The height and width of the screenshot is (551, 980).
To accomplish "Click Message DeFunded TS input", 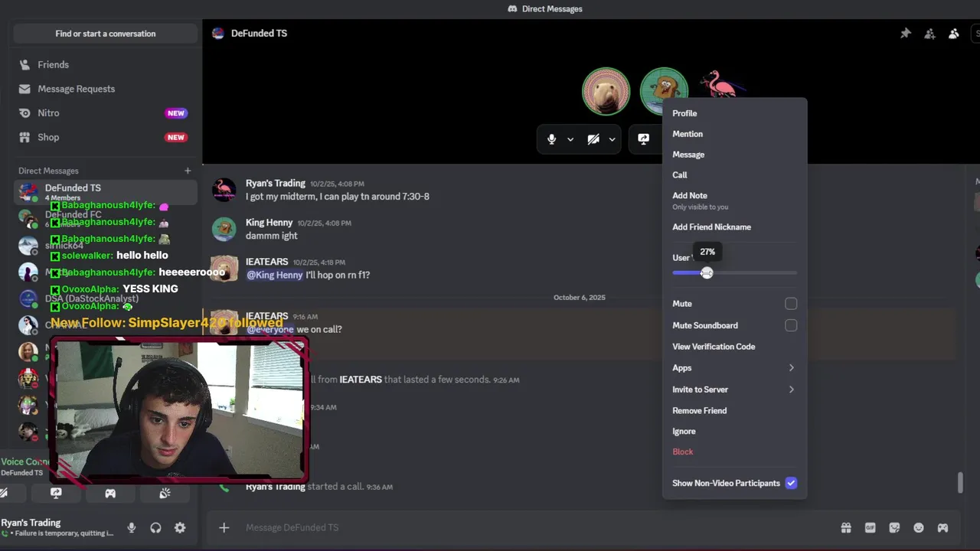I will point(536,527).
